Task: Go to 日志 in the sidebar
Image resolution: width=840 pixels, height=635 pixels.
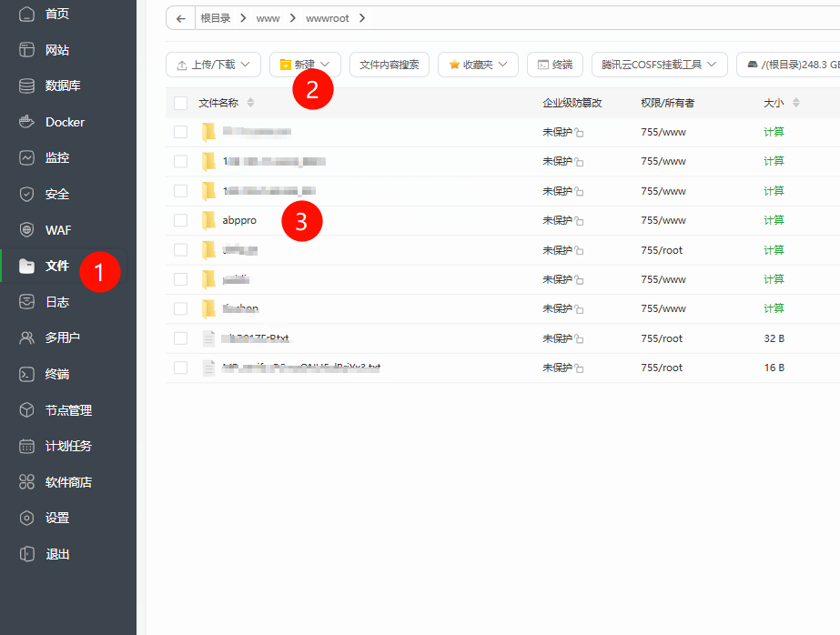Action: click(57, 302)
